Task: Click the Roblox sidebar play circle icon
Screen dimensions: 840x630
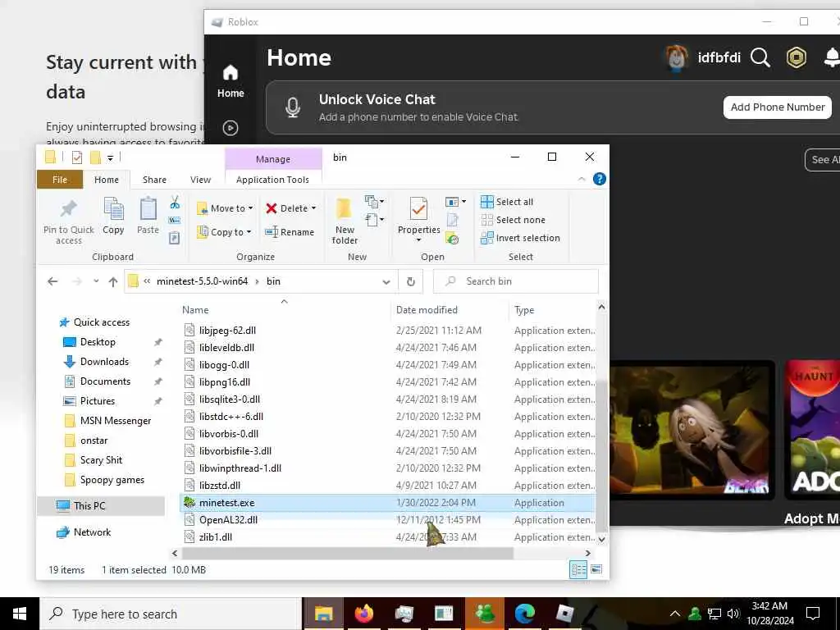Action: [231, 127]
